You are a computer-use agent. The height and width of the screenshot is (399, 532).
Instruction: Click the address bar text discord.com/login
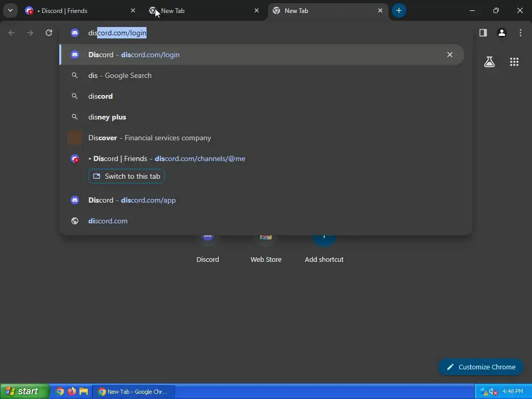(117, 33)
